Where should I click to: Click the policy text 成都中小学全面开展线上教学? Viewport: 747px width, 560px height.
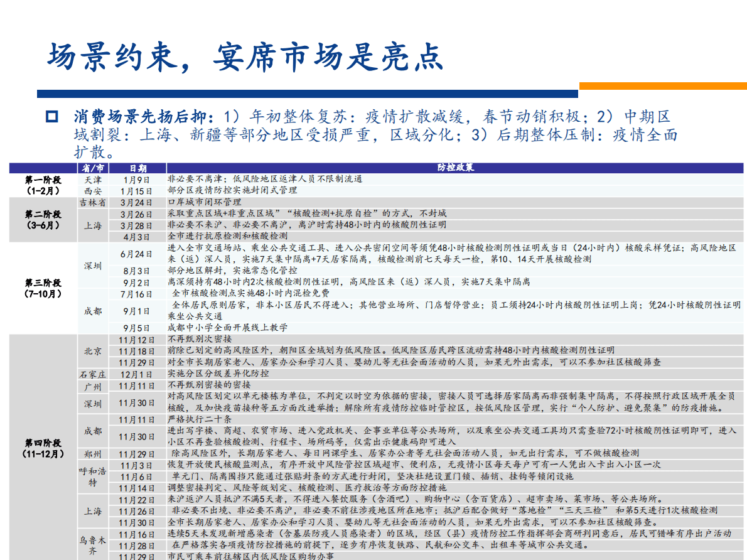click(227, 328)
